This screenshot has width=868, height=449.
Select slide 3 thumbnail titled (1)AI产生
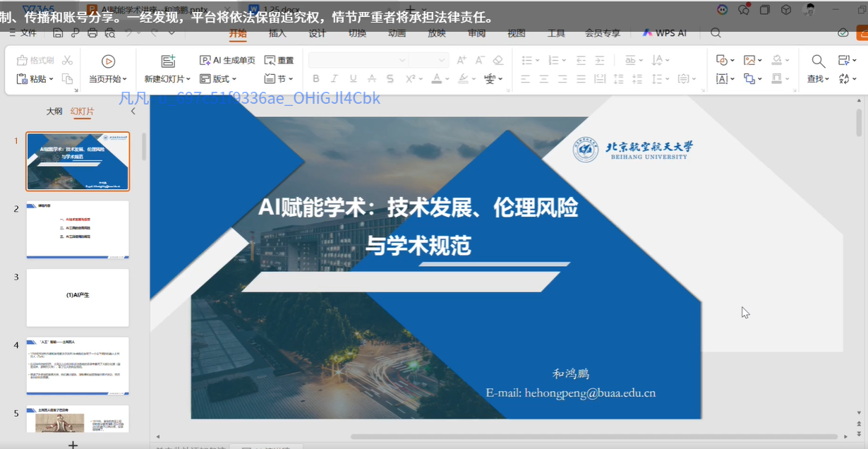pos(78,297)
